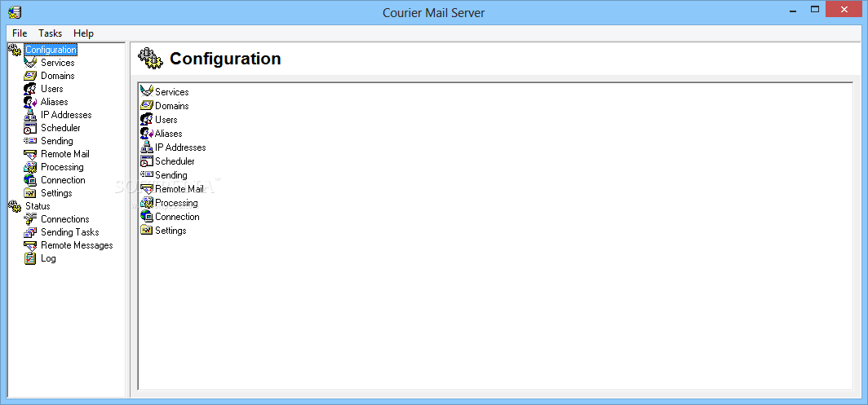The image size is (868, 405).
Task: Select 'Domains' text in the main list
Action: coord(171,106)
